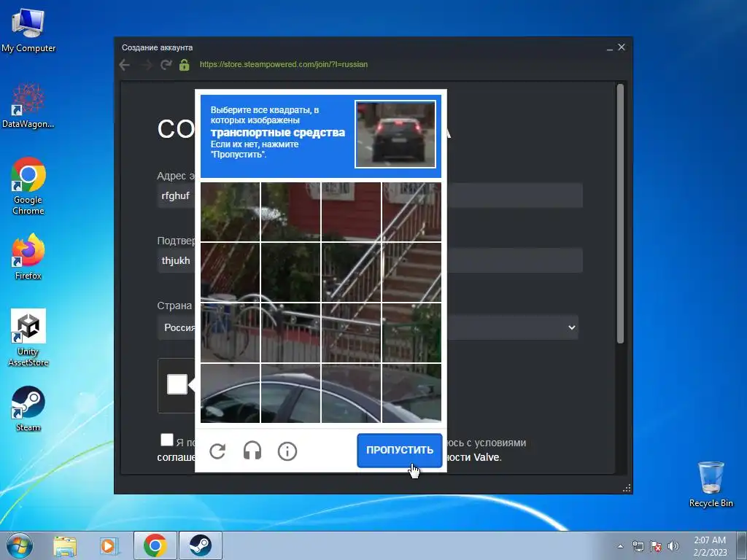
Task: Click the captcha reload challenge icon
Action: point(217,451)
